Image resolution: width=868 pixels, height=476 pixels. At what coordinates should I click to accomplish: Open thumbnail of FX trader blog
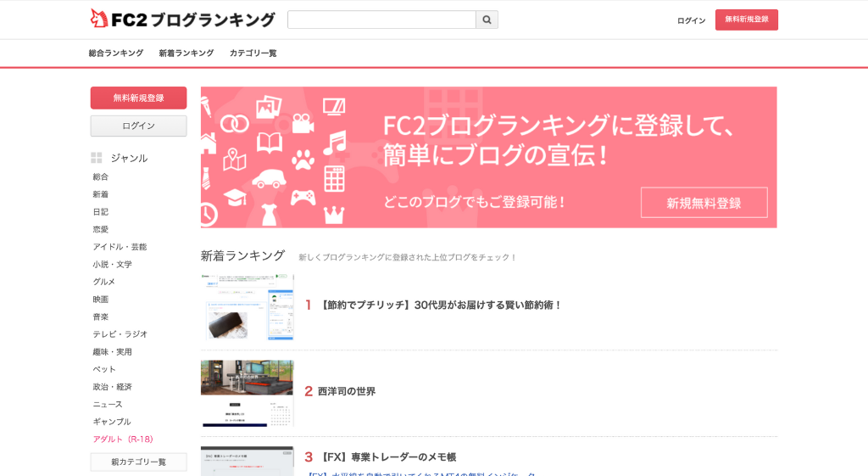[247, 461]
